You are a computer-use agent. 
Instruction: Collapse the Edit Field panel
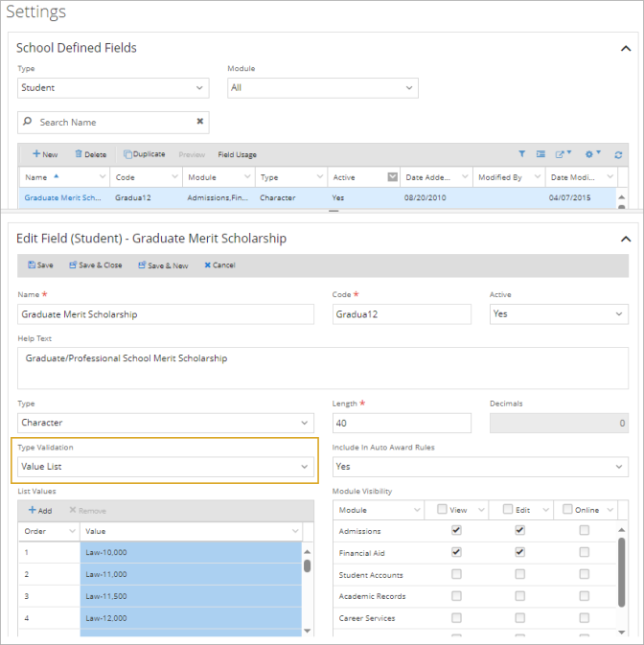[626, 239]
